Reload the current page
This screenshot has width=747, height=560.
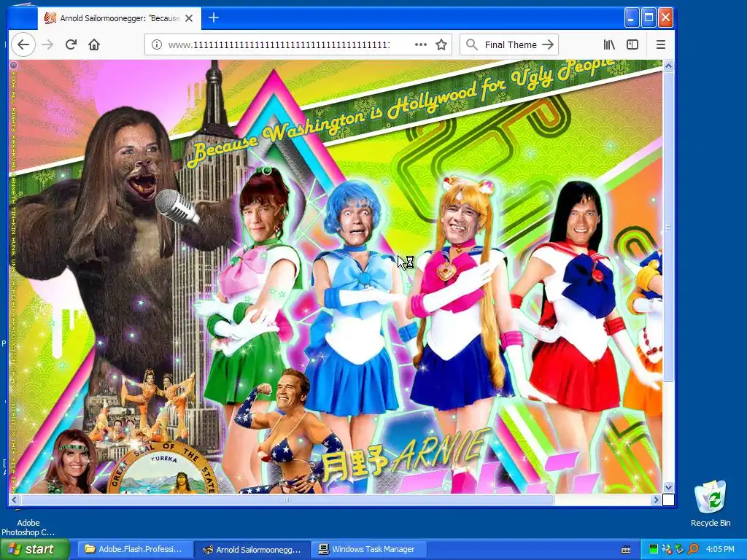coord(71,44)
